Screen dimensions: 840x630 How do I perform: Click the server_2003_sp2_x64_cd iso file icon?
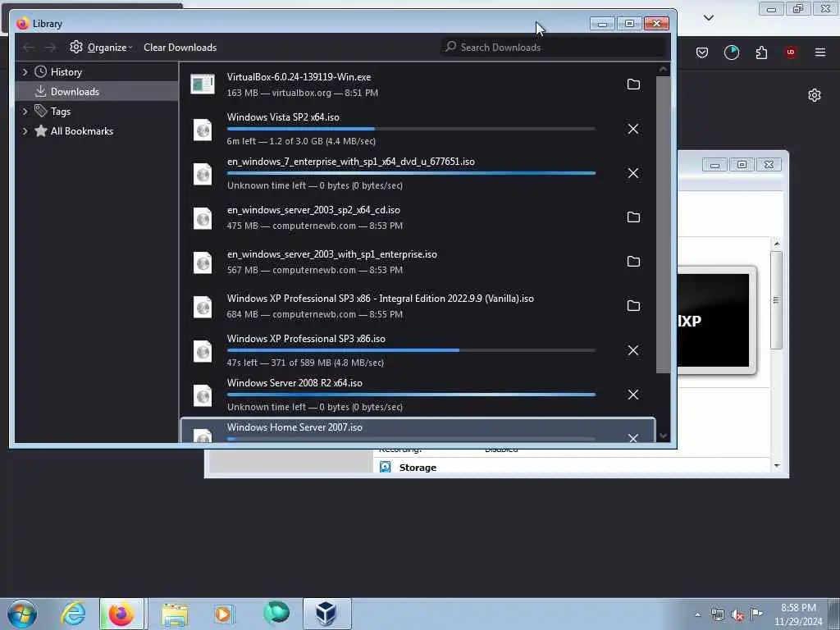203,218
